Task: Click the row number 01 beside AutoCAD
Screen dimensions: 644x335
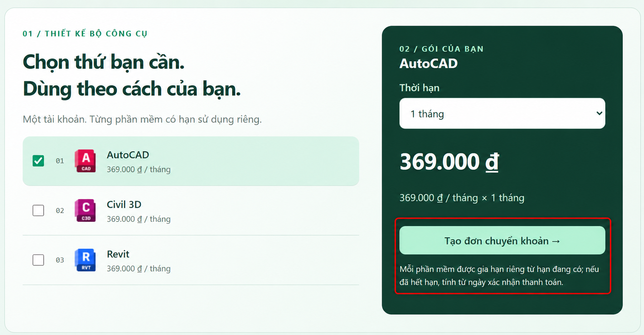Action: point(60,161)
